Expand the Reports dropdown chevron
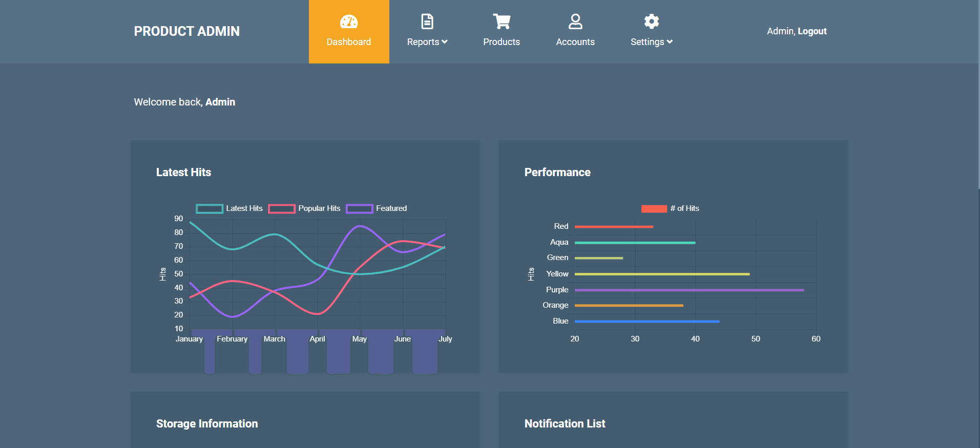The image size is (980, 448). click(445, 42)
